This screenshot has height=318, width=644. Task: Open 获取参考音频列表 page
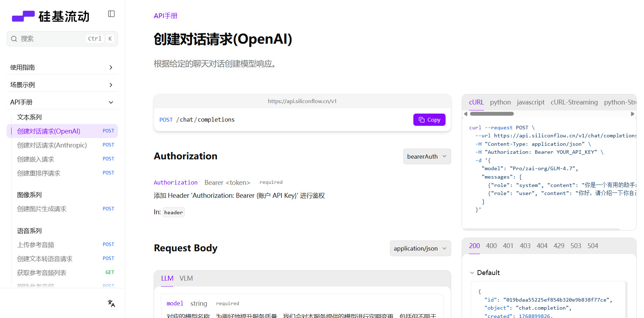point(62,273)
